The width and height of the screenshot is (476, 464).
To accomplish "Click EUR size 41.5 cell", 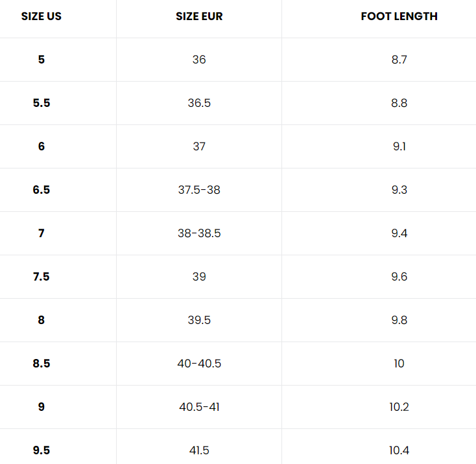I will pos(199,450).
